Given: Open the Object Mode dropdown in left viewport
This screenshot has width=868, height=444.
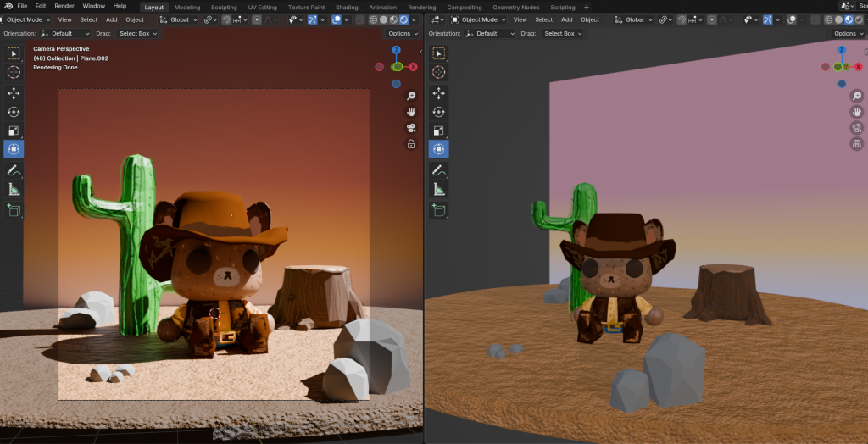Looking at the screenshot, I should [x=27, y=19].
